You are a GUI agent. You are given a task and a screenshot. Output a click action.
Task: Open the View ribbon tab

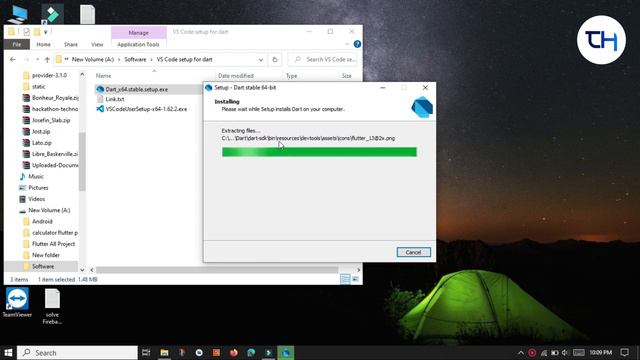(x=97, y=44)
